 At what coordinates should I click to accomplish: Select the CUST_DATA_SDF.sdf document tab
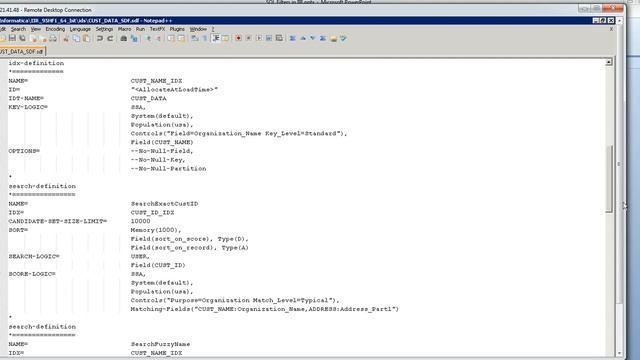(22, 51)
